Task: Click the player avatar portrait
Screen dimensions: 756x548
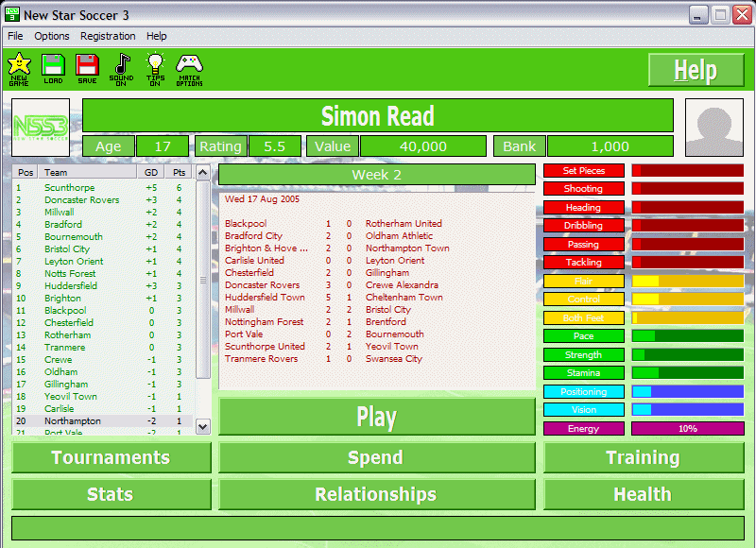Action: coord(713,127)
